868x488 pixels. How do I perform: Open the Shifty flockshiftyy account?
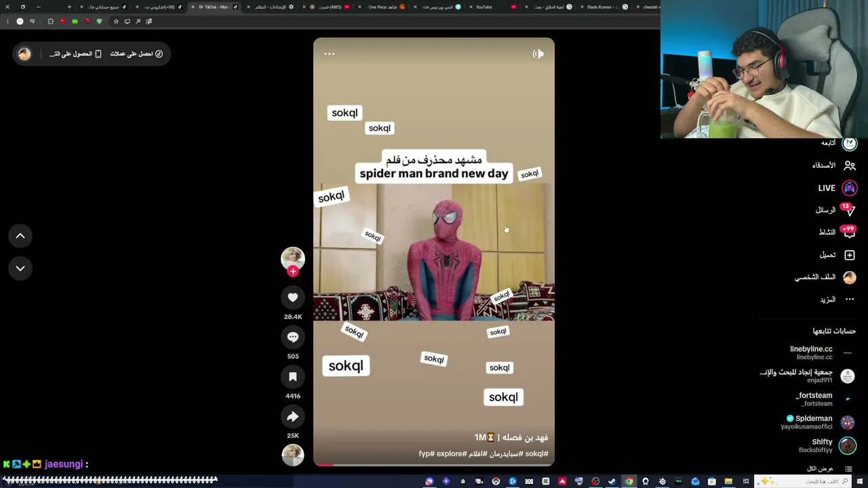[827, 445]
